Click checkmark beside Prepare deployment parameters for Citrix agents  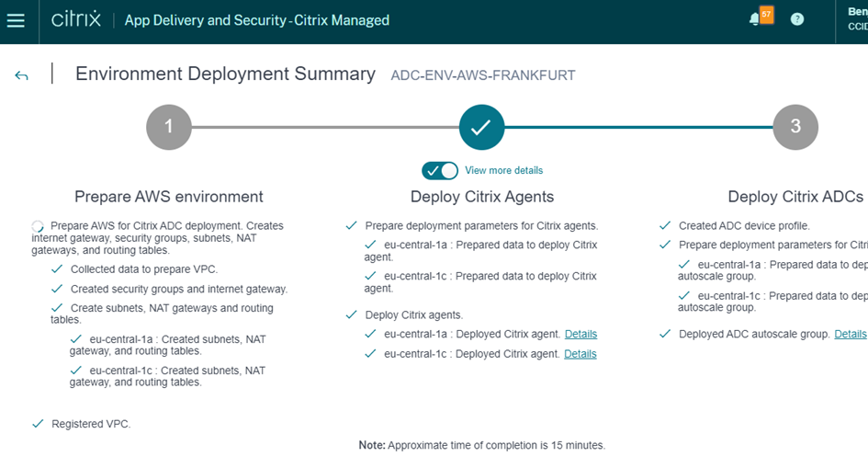click(x=352, y=225)
